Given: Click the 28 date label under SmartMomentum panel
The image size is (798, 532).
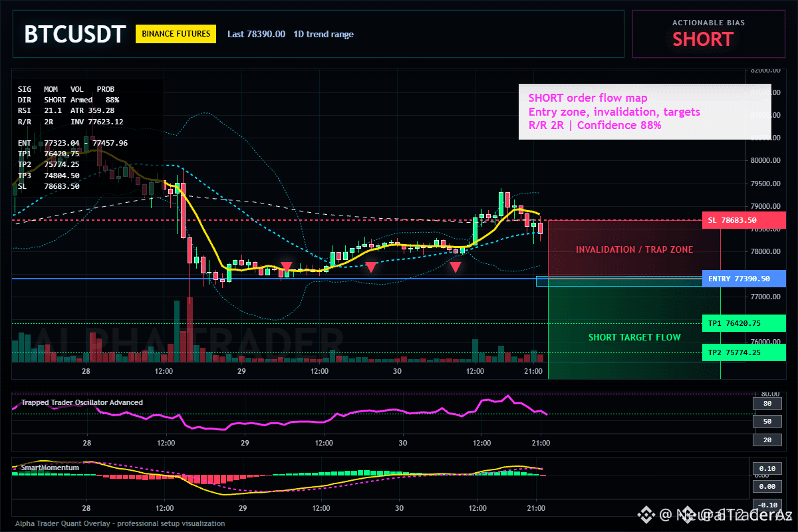Looking at the screenshot, I should point(85,508).
